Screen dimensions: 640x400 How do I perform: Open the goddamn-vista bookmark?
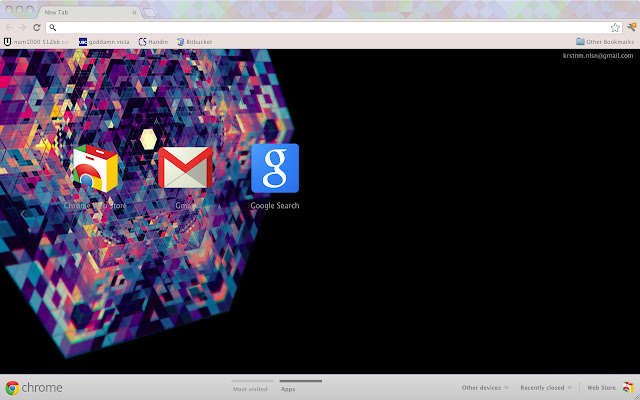click(x=105, y=42)
